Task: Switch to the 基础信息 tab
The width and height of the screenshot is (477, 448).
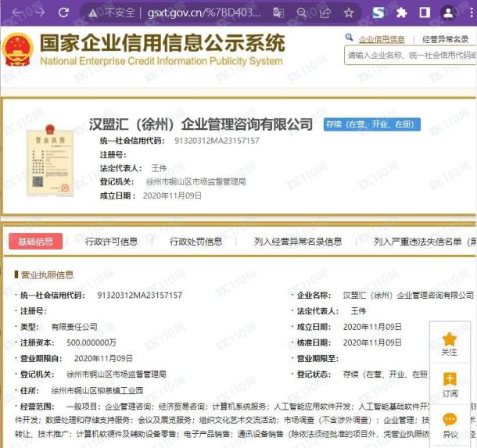Action: click(36, 242)
